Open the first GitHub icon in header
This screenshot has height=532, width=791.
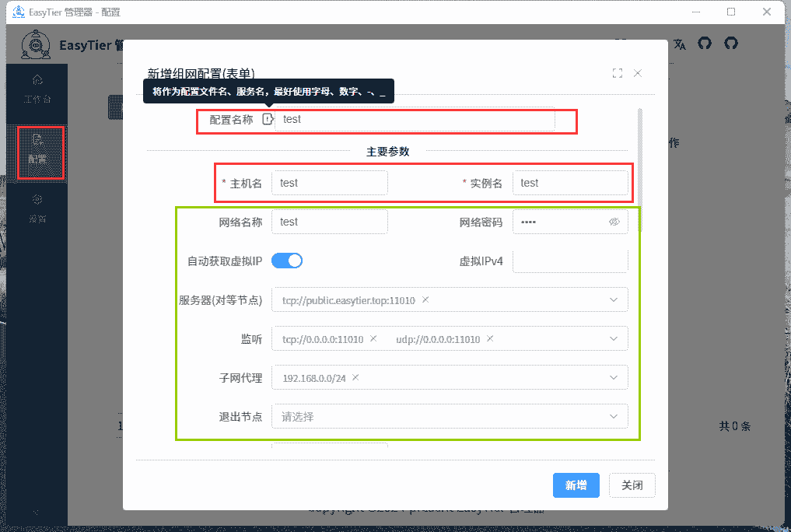pos(705,44)
